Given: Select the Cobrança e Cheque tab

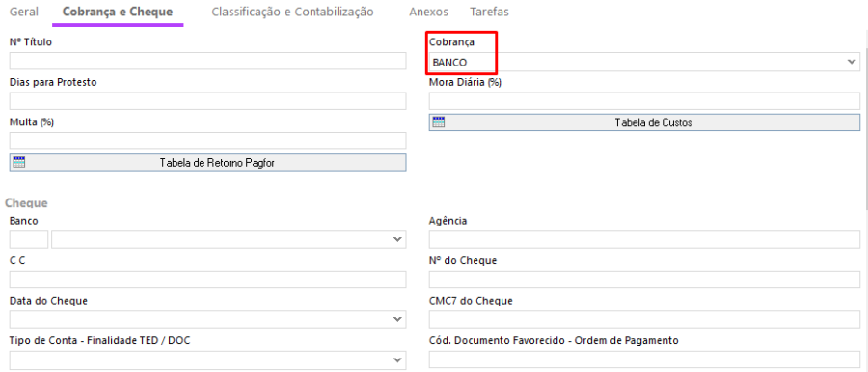Looking at the screenshot, I should [x=118, y=12].
